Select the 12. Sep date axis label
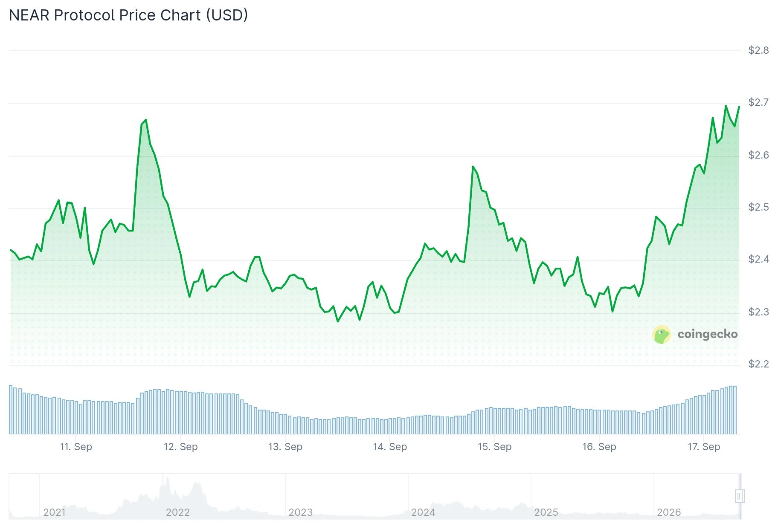 coord(181,446)
